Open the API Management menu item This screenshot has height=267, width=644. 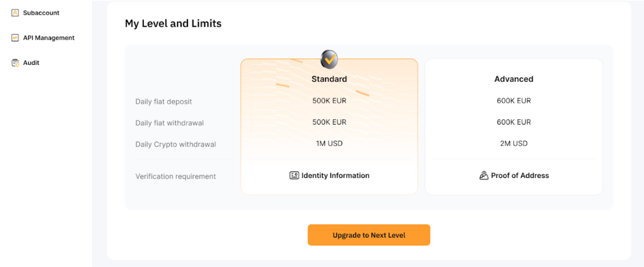(x=49, y=38)
